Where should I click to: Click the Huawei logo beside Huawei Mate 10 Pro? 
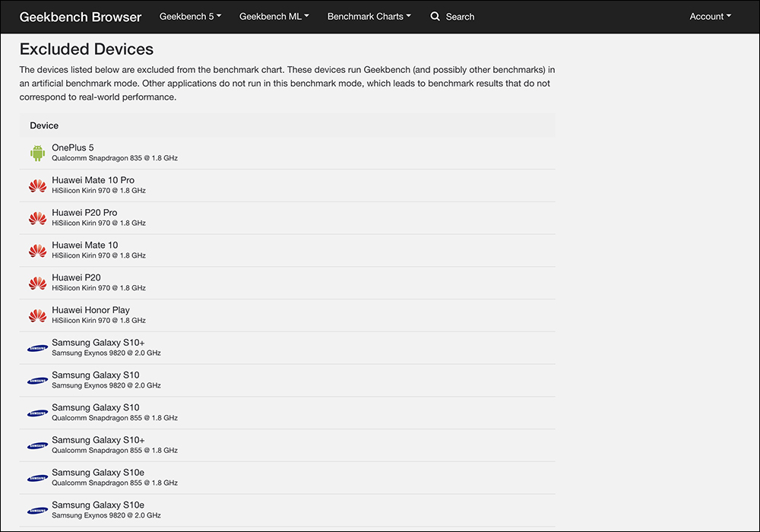point(37,185)
